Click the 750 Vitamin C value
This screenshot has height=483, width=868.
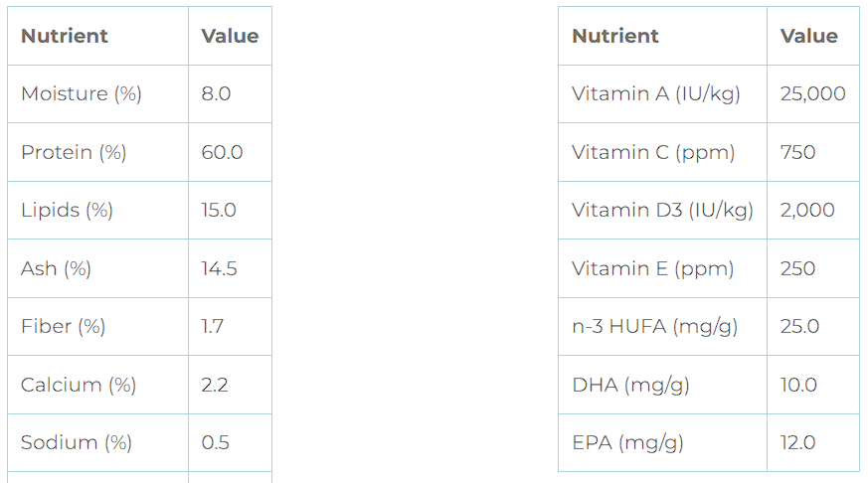click(797, 152)
